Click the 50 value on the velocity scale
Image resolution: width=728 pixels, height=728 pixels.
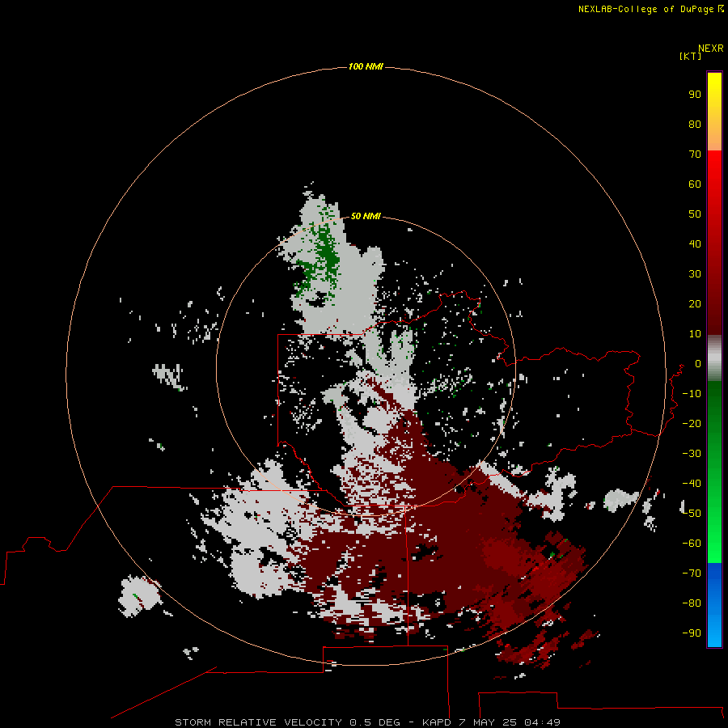[695, 214]
